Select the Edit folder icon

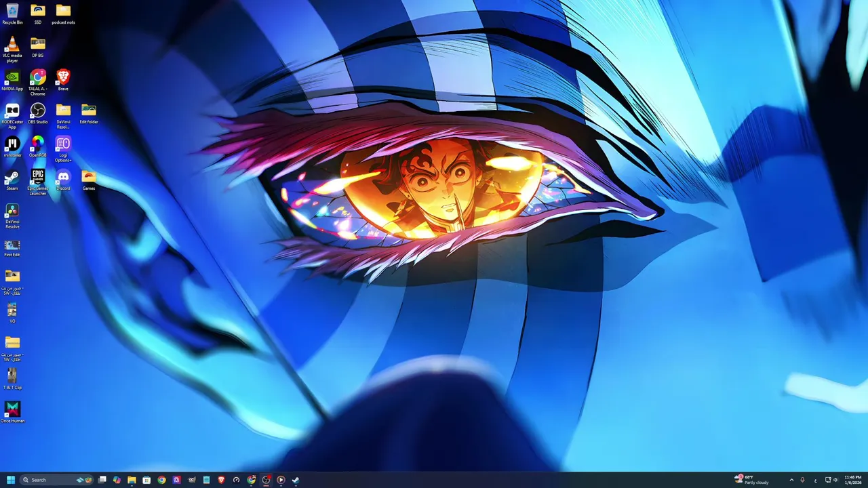[x=89, y=113]
